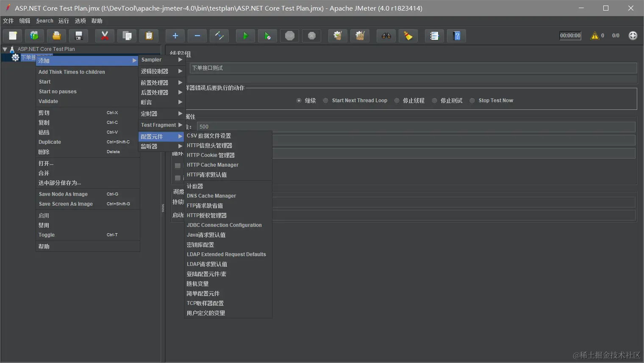This screenshot has height=363, width=644.
Task: Click Save Node As Image entry
Action: click(88, 194)
